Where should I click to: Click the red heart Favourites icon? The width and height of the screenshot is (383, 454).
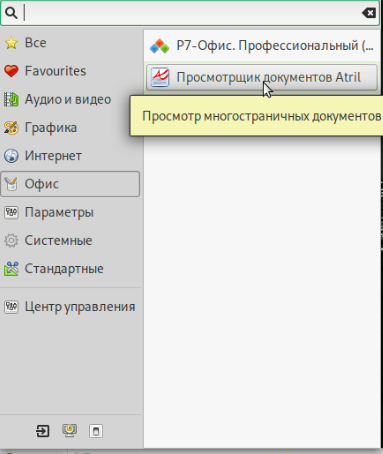pos(11,71)
